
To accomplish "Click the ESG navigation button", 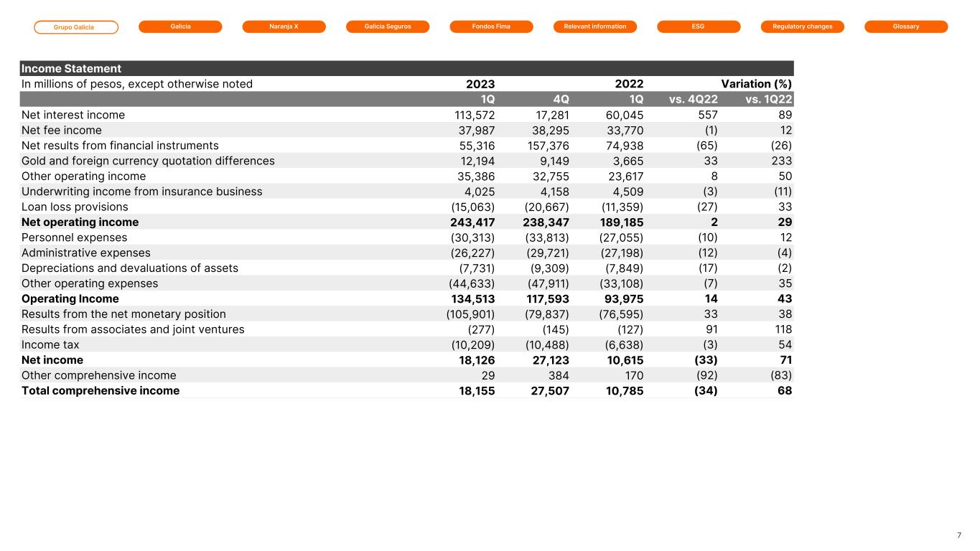I will click(699, 27).
